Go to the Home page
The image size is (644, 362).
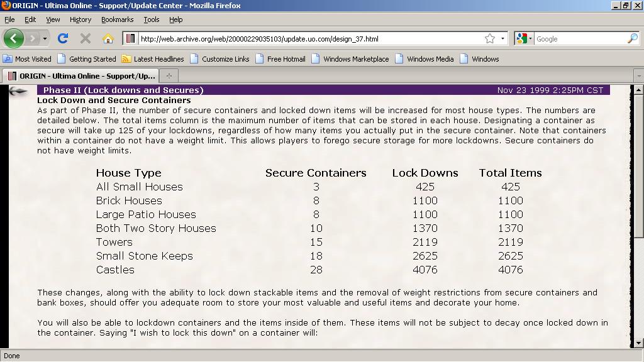[108, 38]
